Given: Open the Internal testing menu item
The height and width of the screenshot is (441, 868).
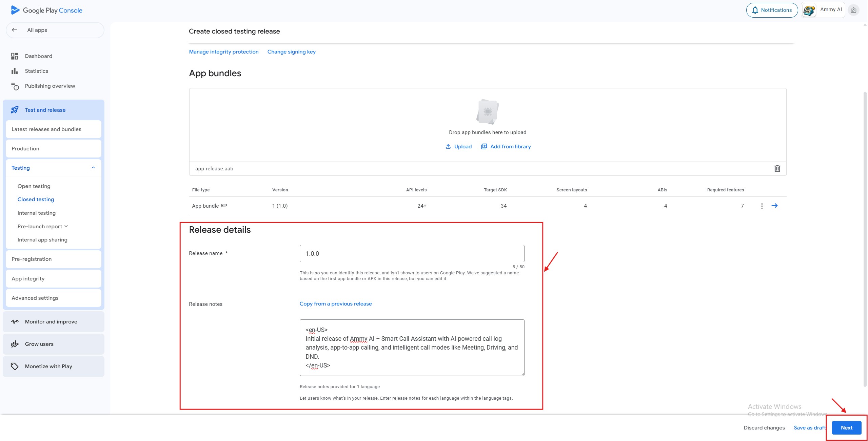Looking at the screenshot, I should click(x=37, y=213).
